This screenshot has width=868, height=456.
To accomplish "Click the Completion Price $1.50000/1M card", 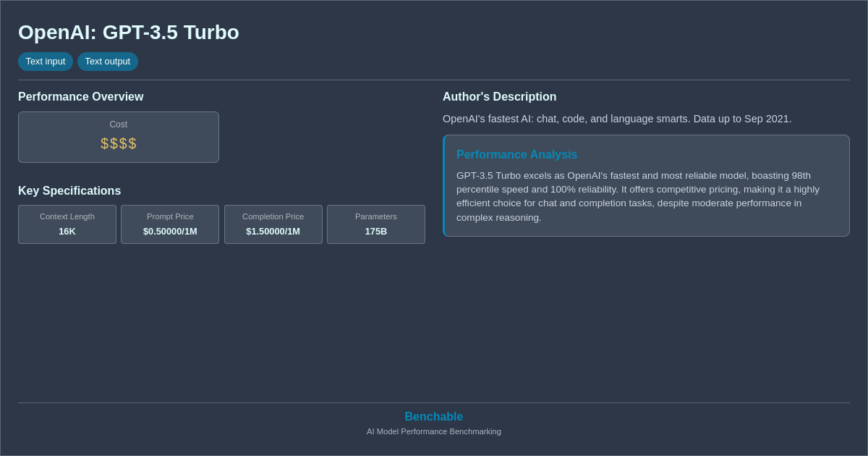I will (273, 224).
